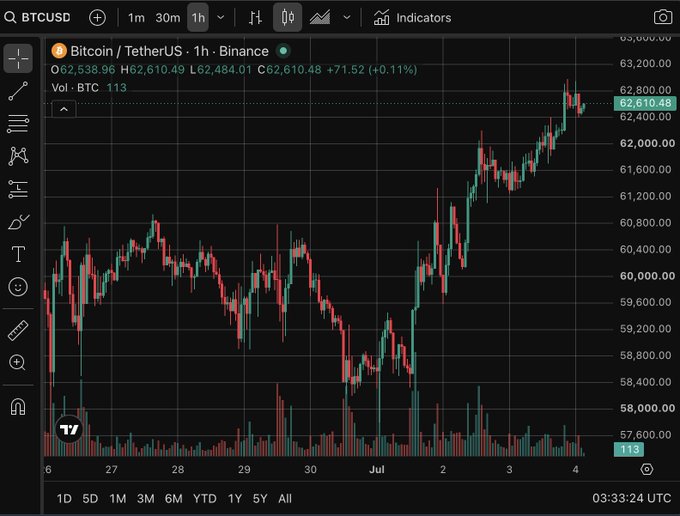Select the long position forecasting tool
Image resolution: width=680 pixels, height=516 pixels.
point(18,189)
